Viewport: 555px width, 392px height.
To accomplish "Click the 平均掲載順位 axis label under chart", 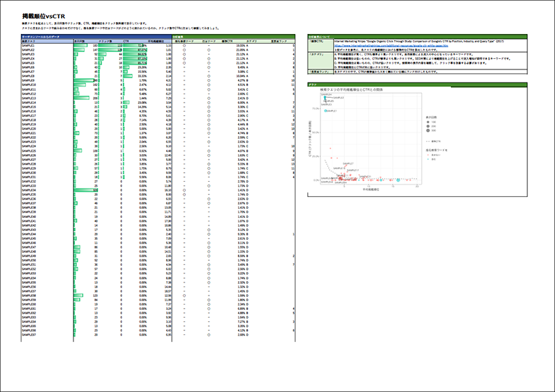I will coord(371,189).
